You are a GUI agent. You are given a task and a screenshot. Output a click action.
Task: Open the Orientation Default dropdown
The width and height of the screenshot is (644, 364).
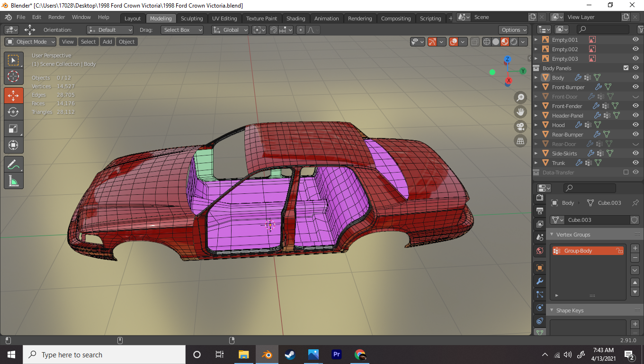pyautogui.click(x=110, y=30)
